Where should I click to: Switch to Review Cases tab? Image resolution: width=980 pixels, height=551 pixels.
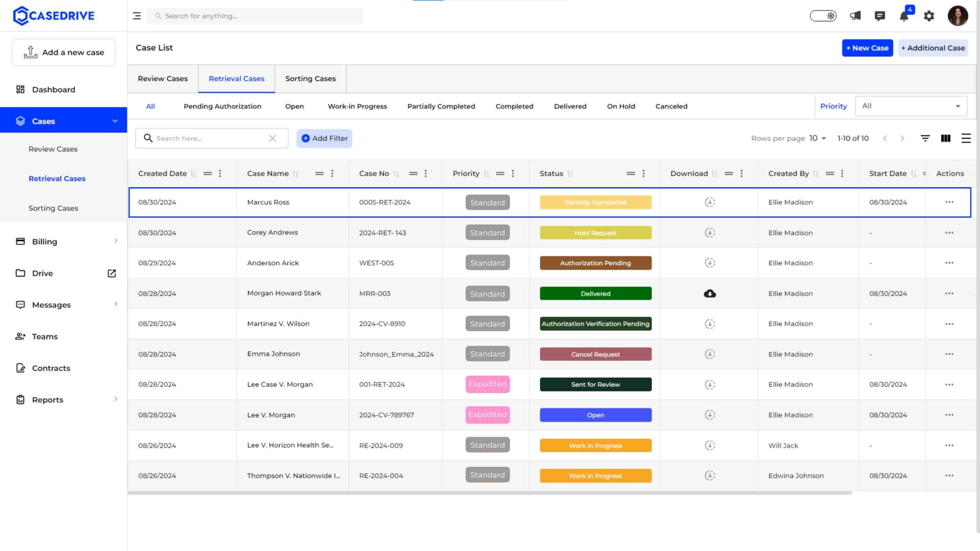click(163, 78)
